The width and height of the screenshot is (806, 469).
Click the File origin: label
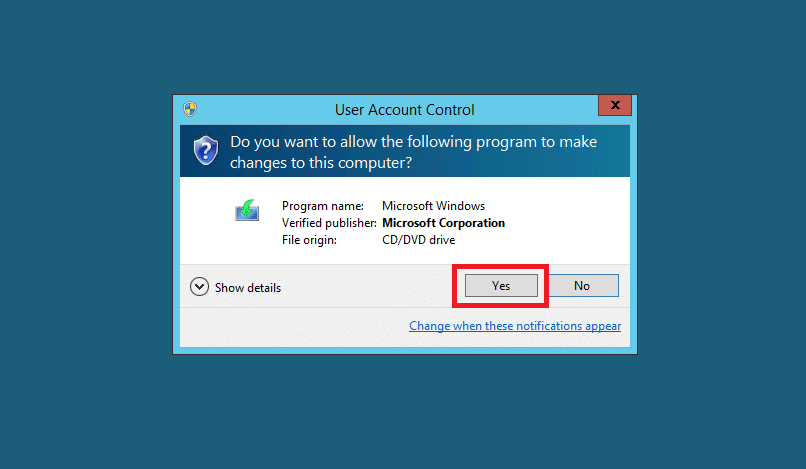coord(309,240)
